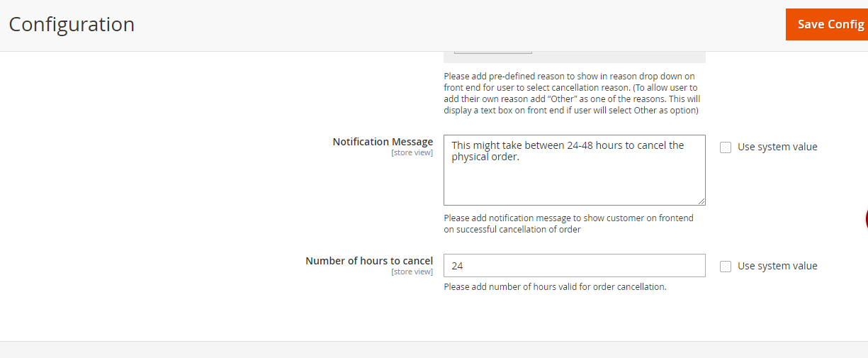Click the Configuration page title

pyautogui.click(x=72, y=24)
